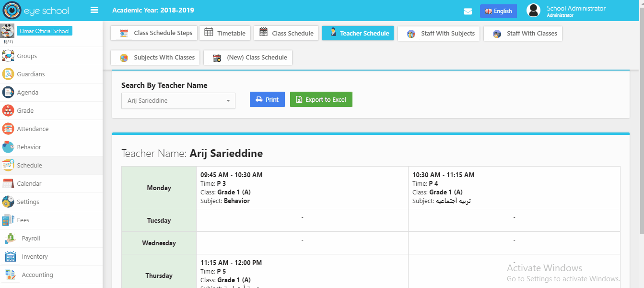The width and height of the screenshot is (644, 288).
Task: Open the Attendance menu item
Action: coord(51,129)
